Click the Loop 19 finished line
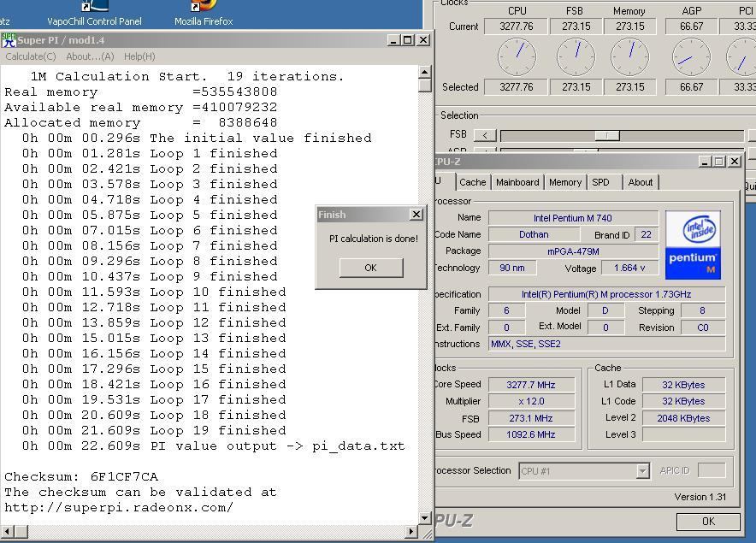756x543 pixels. pyautogui.click(x=154, y=431)
